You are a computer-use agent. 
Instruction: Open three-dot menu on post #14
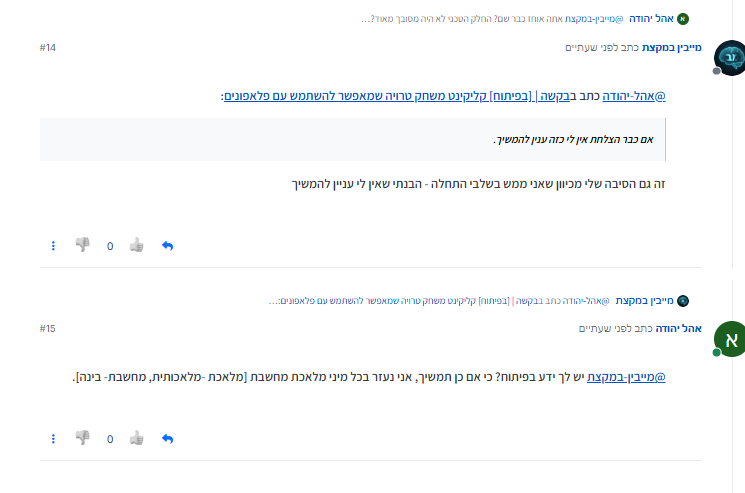[x=53, y=246]
